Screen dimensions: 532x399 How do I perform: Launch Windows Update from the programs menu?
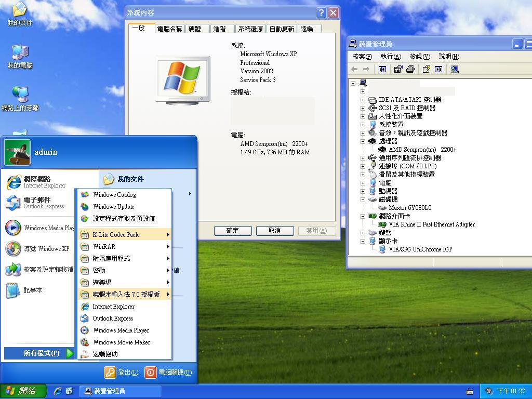113,207
